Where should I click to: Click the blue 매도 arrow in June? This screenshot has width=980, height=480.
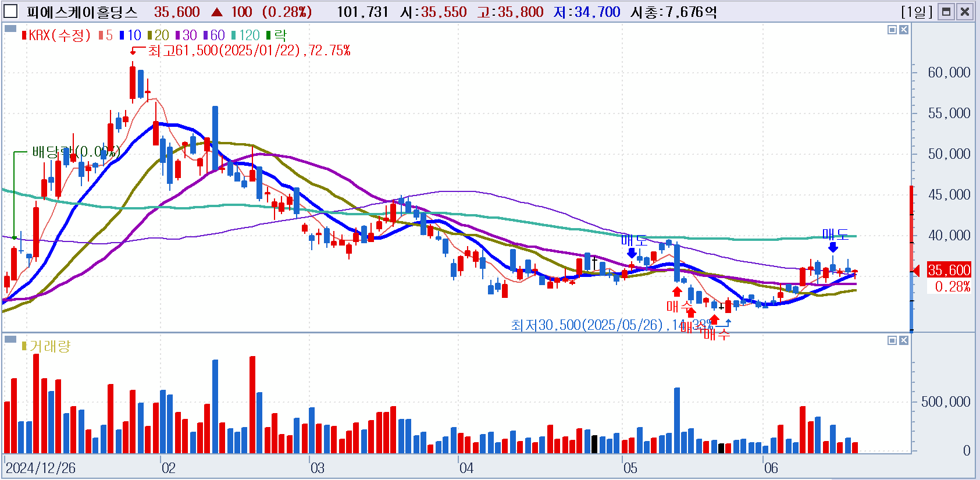pyautogui.click(x=833, y=247)
